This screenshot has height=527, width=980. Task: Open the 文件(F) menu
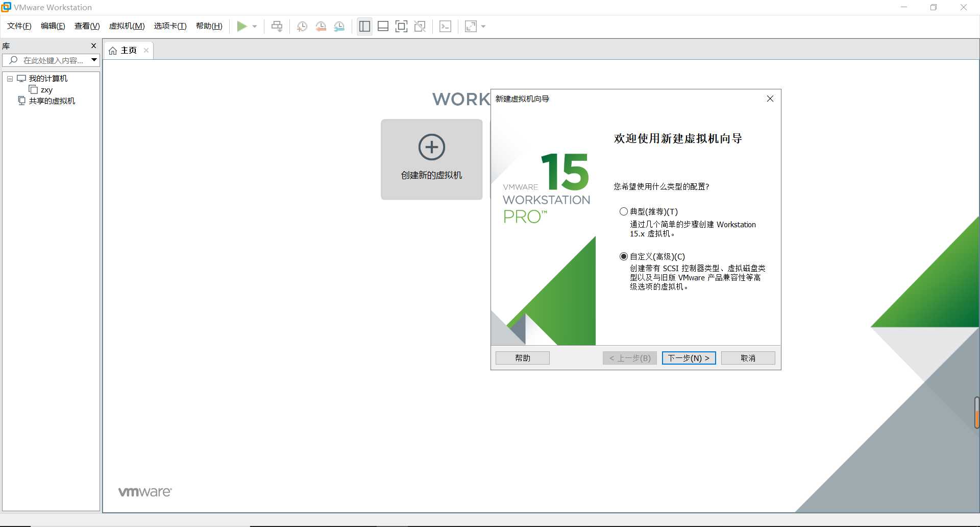point(19,26)
